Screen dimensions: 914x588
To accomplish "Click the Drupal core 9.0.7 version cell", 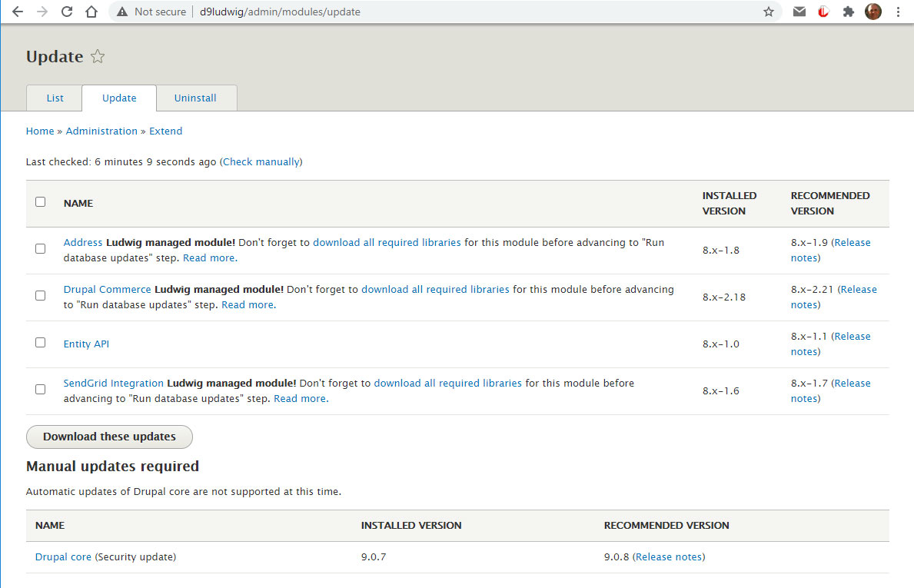I will click(x=374, y=557).
